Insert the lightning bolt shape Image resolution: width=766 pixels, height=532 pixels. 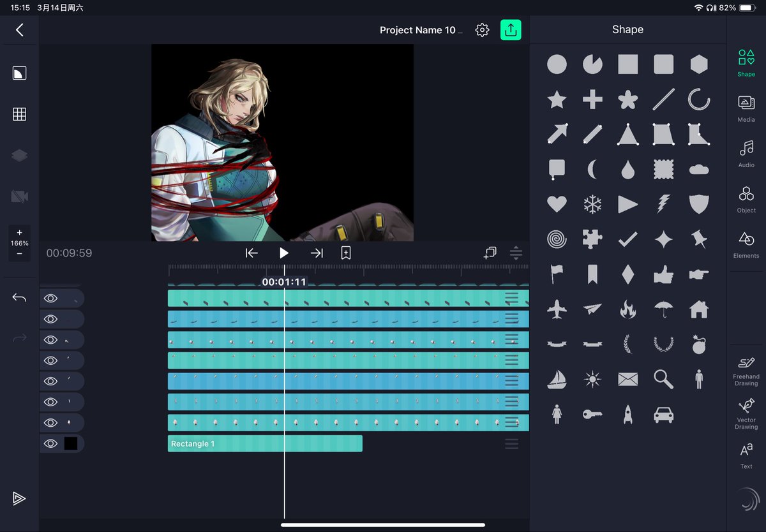(664, 204)
